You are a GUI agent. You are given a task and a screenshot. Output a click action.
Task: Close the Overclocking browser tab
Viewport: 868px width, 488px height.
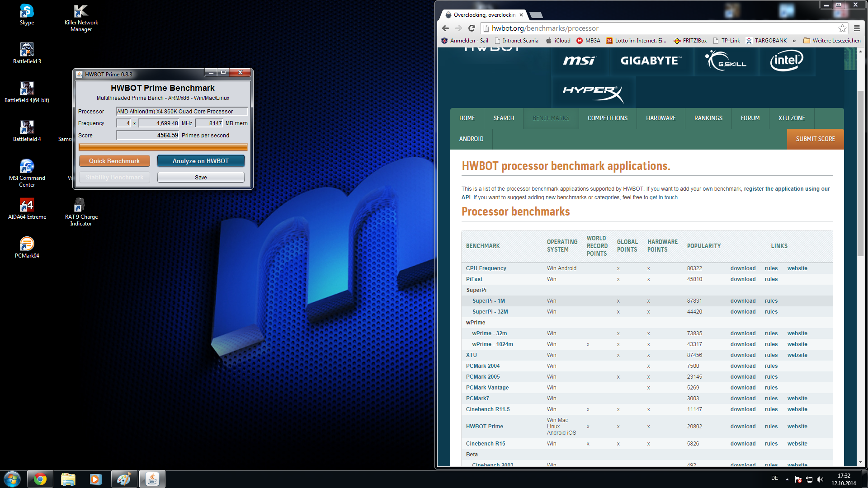[x=521, y=15]
